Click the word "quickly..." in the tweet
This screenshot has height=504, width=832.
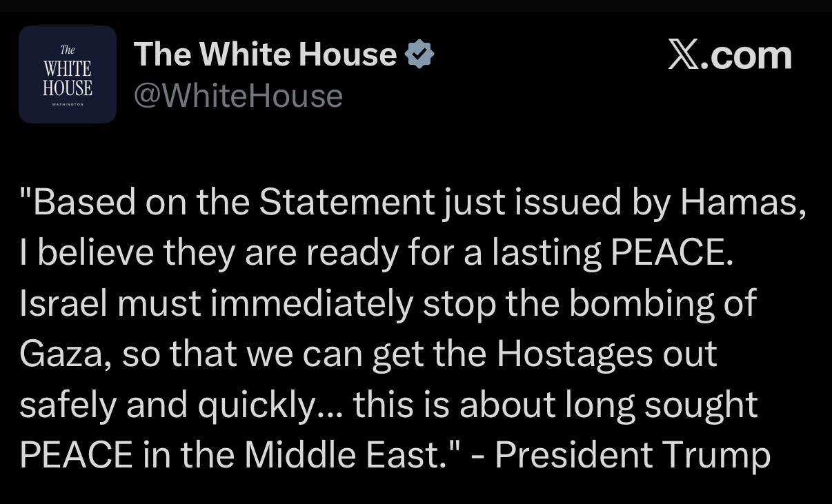coord(270,405)
